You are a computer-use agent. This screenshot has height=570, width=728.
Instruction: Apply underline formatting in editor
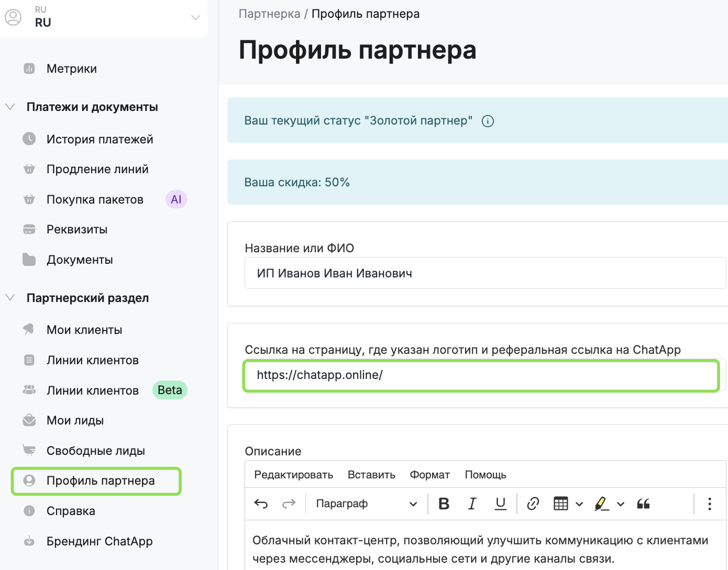point(501,504)
